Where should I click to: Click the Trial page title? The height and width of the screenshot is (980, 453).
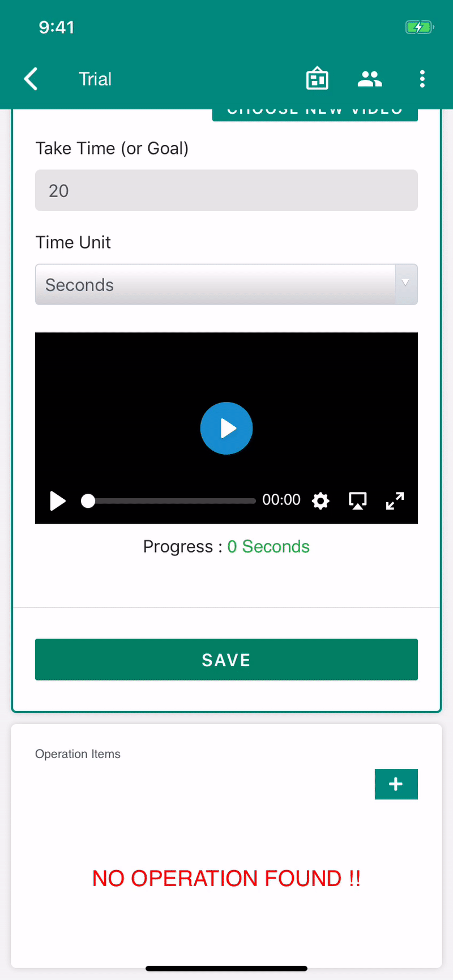[95, 79]
